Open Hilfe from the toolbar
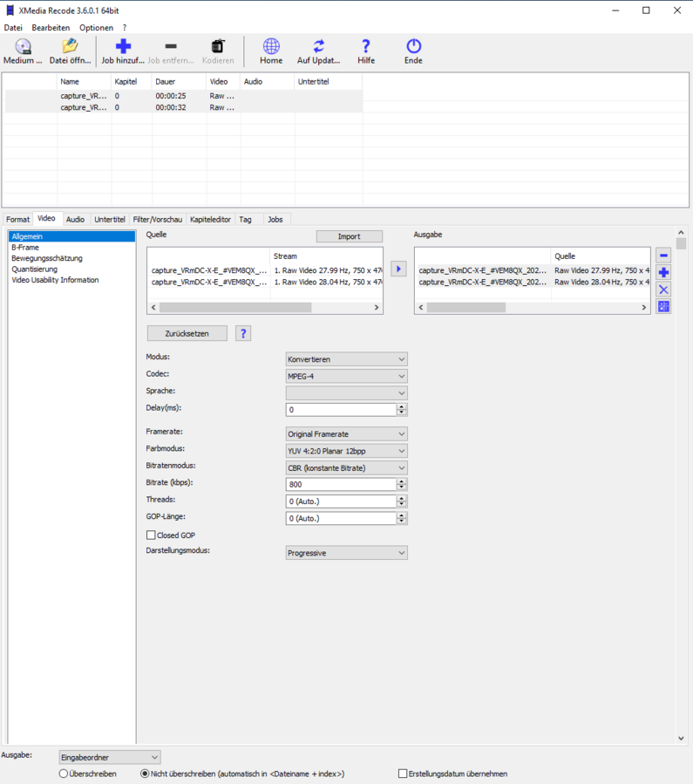693x784 pixels. click(366, 47)
